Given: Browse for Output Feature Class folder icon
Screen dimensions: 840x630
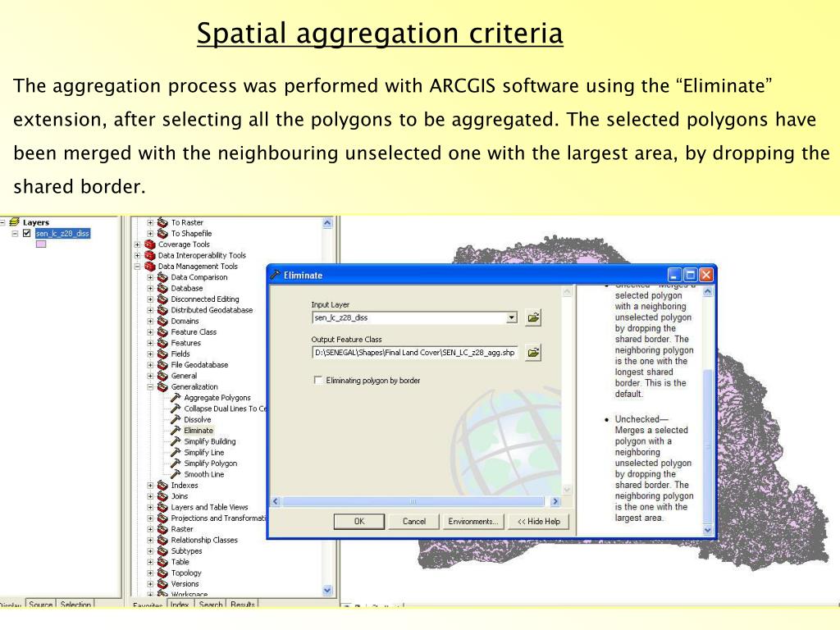Looking at the screenshot, I should pyautogui.click(x=533, y=353).
